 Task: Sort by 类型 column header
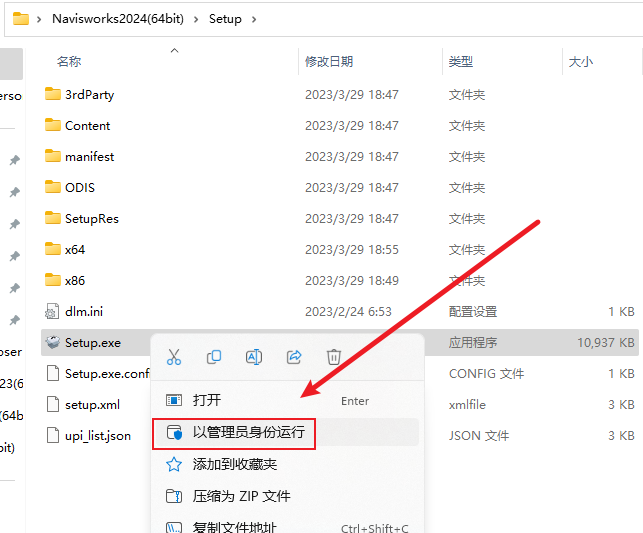coord(461,62)
